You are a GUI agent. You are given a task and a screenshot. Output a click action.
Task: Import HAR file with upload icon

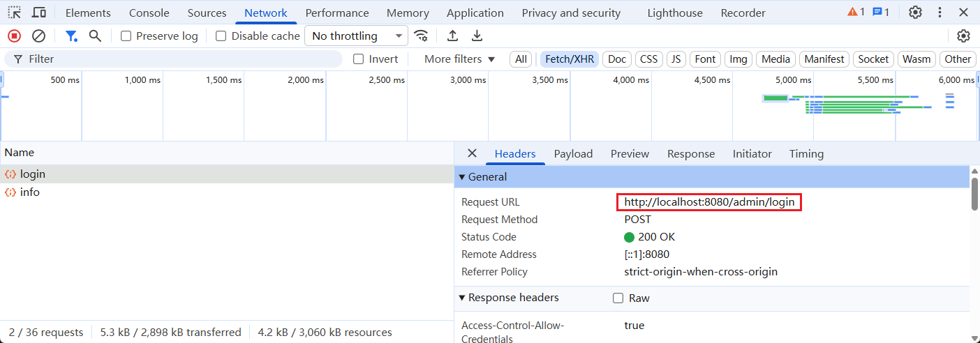coord(453,36)
